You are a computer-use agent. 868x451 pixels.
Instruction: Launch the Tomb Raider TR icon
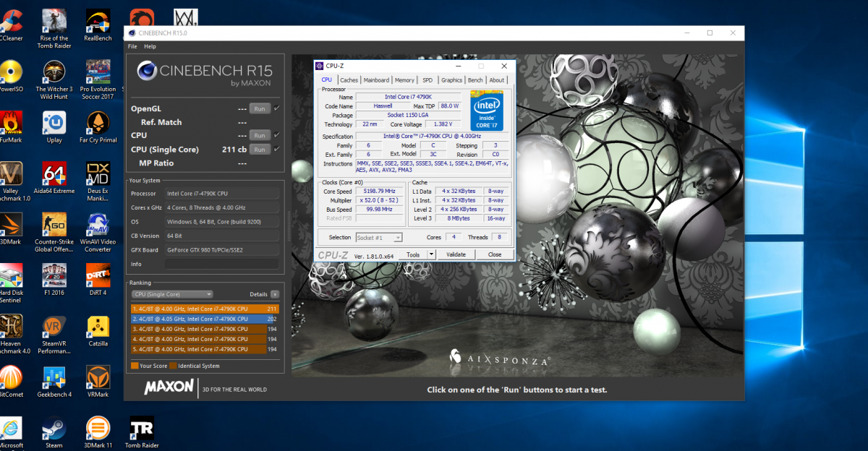141,431
